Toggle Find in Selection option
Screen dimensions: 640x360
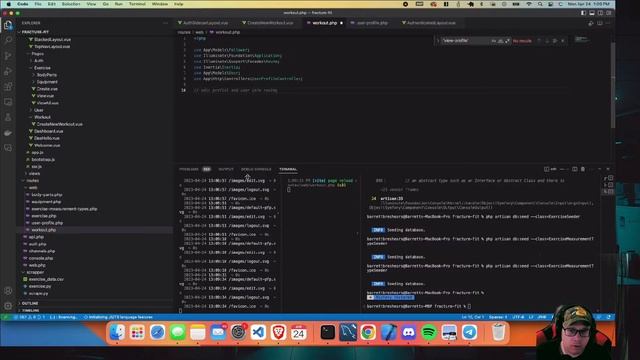tap(555, 41)
